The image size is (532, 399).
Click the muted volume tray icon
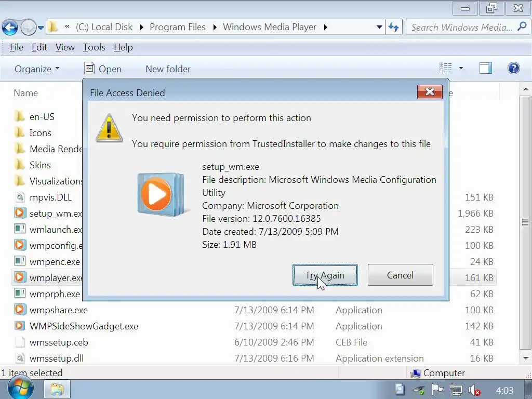474,390
